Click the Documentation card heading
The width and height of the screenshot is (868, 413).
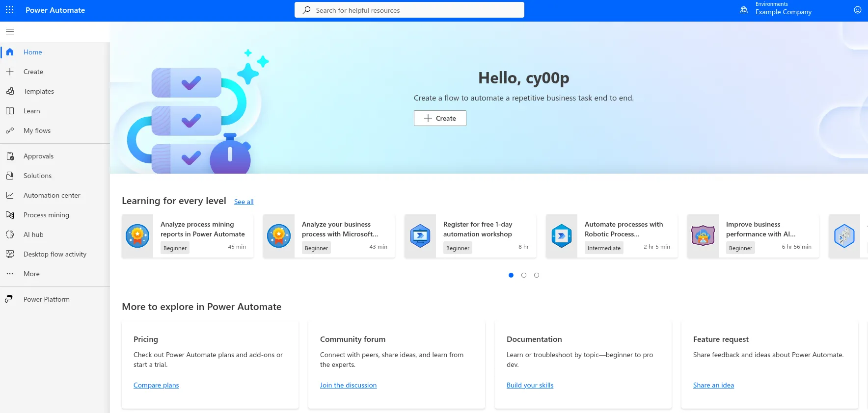[x=534, y=339]
